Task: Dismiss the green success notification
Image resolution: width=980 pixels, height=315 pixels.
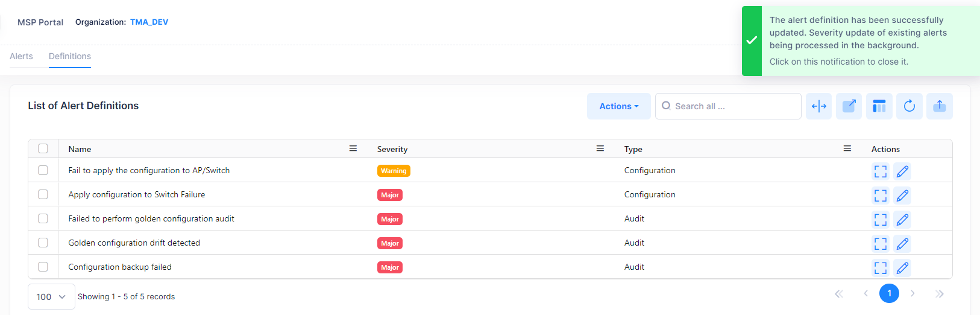Action: [860, 41]
